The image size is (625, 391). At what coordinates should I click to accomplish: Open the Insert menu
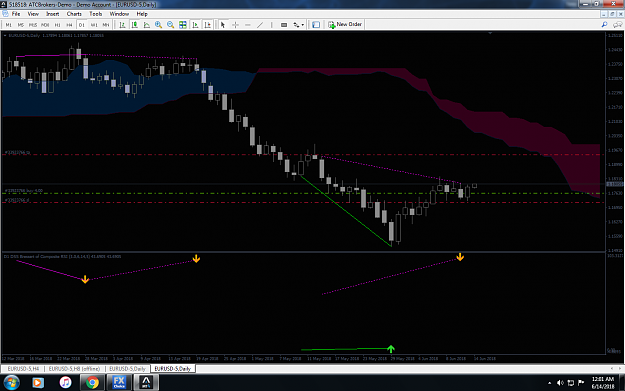coord(53,14)
